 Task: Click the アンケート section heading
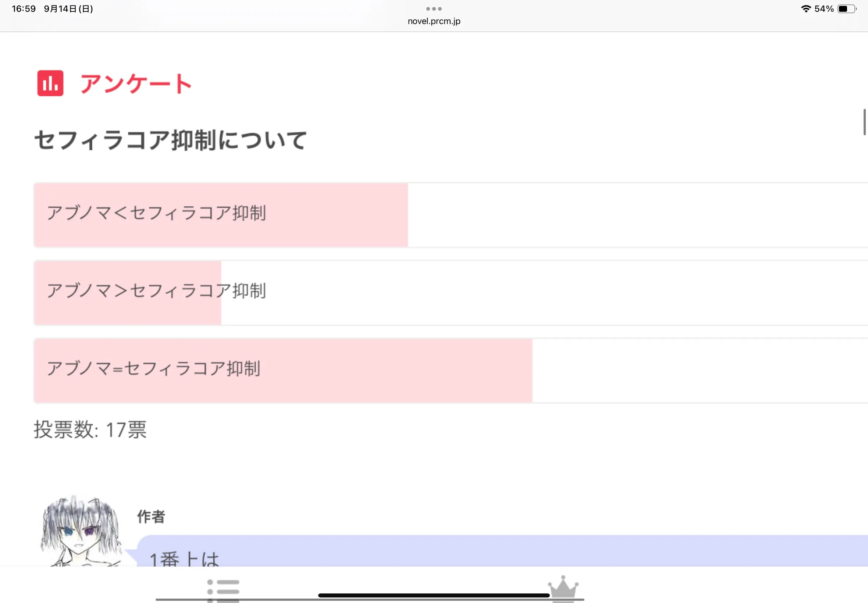(136, 83)
